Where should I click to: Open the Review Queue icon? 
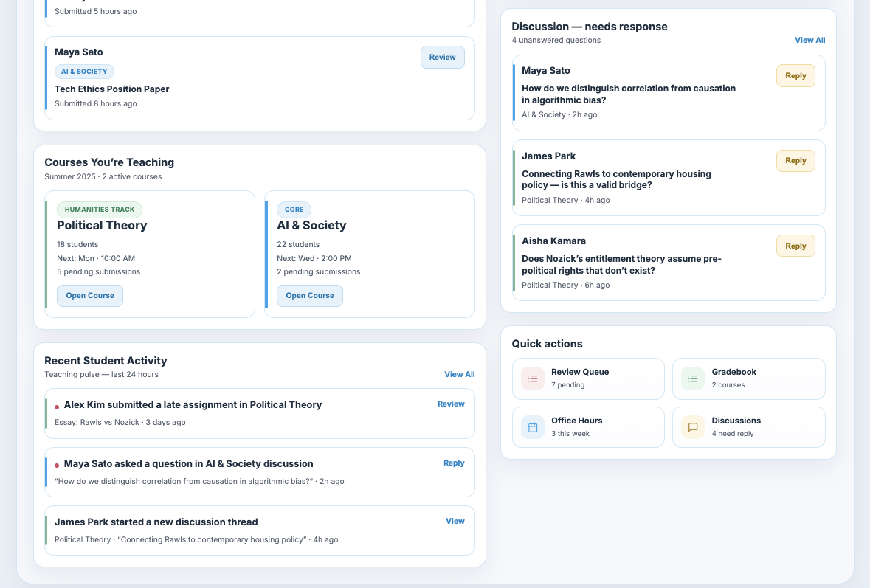pos(532,378)
